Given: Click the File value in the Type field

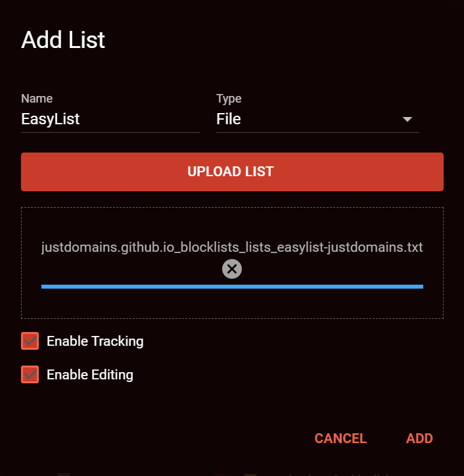Looking at the screenshot, I should tap(229, 119).
